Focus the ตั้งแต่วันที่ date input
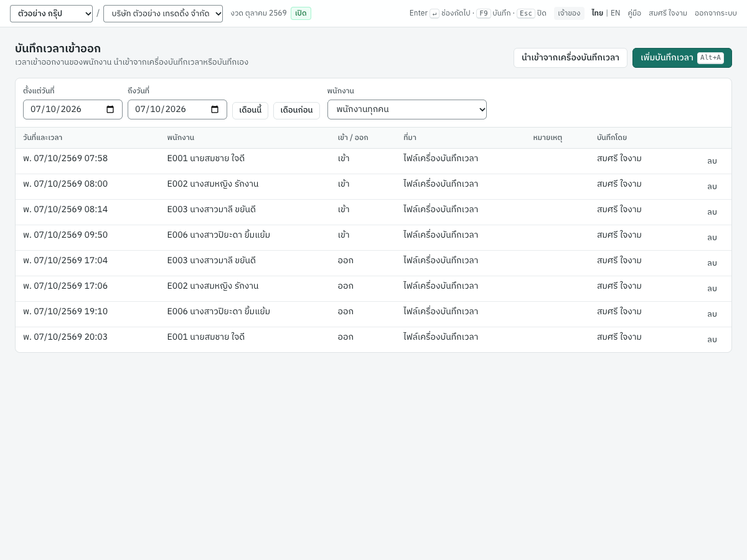 [73, 110]
